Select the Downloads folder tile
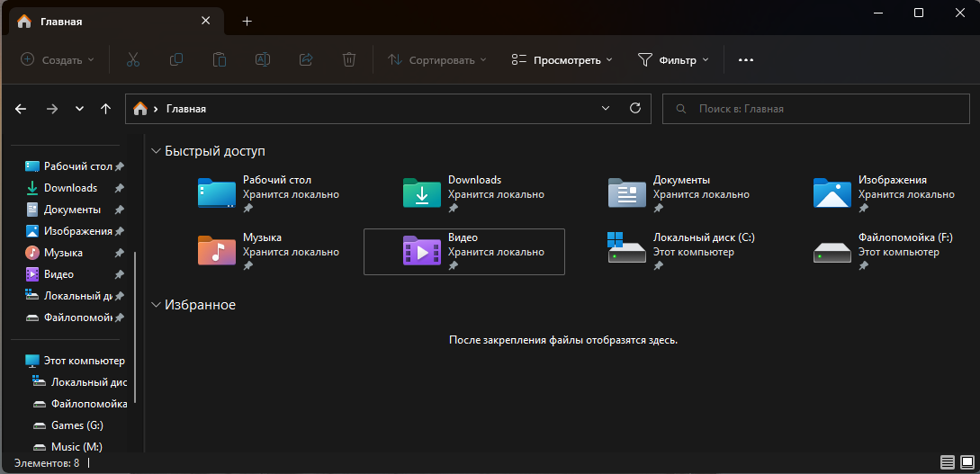This screenshot has height=474, width=980. pyautogui.click(x=464, y=193)
